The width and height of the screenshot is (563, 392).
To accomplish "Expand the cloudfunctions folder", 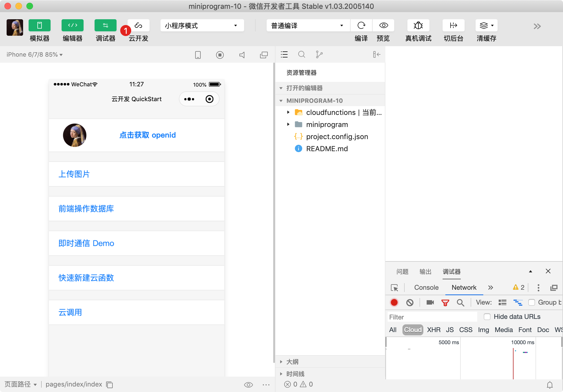I will tap(288, 112).
